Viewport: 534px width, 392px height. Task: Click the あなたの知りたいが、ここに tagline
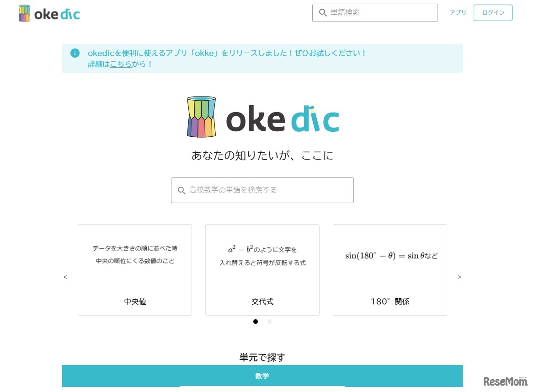(x=262, y=156)
